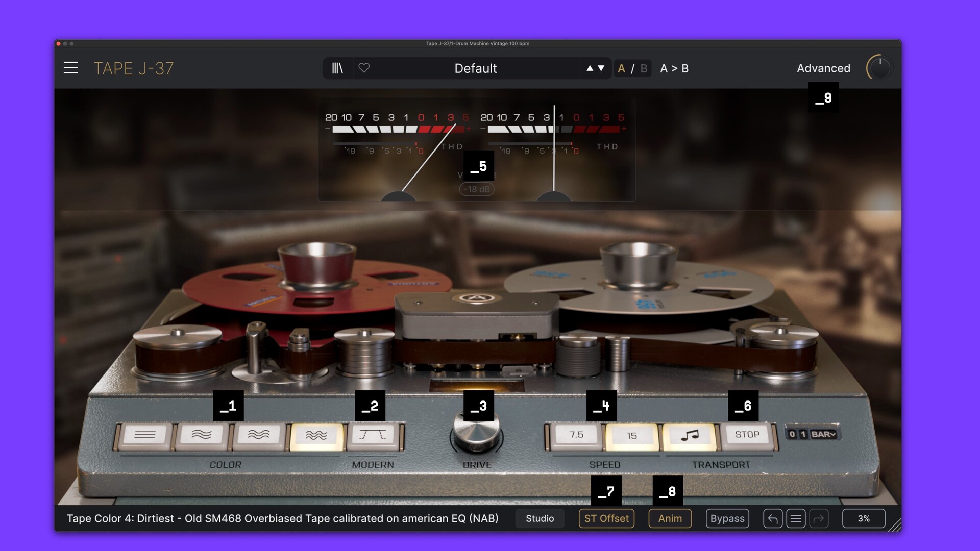The height and width of the screenshot is (551, 980).
Task: Click the macOS red close window button
Action: pos(59,44)
